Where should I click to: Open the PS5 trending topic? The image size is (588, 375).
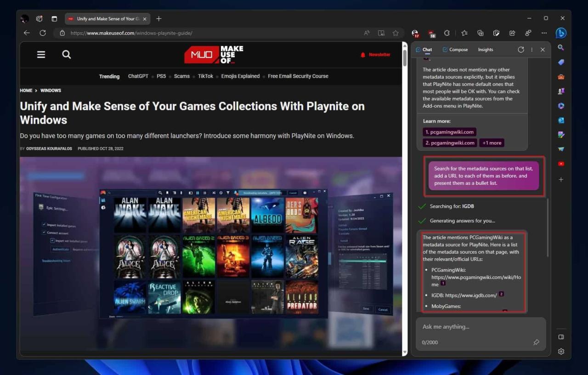point(161,76)
